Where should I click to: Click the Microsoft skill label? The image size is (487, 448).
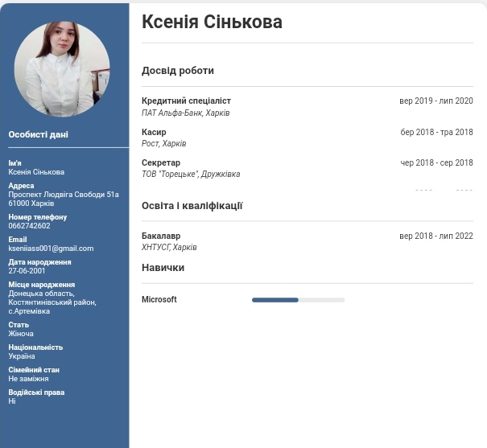[x=159, y=300]
